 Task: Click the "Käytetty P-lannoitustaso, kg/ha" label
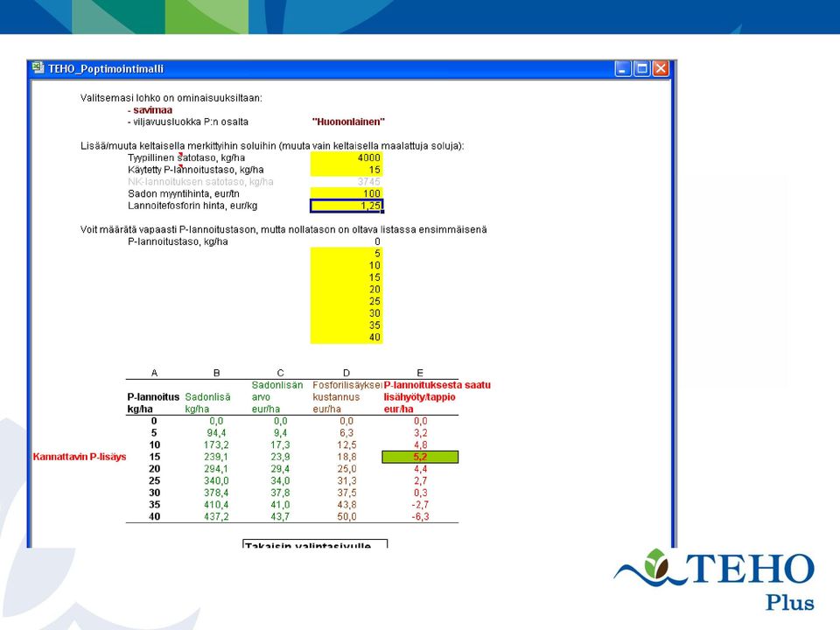[x=195, y=170]
